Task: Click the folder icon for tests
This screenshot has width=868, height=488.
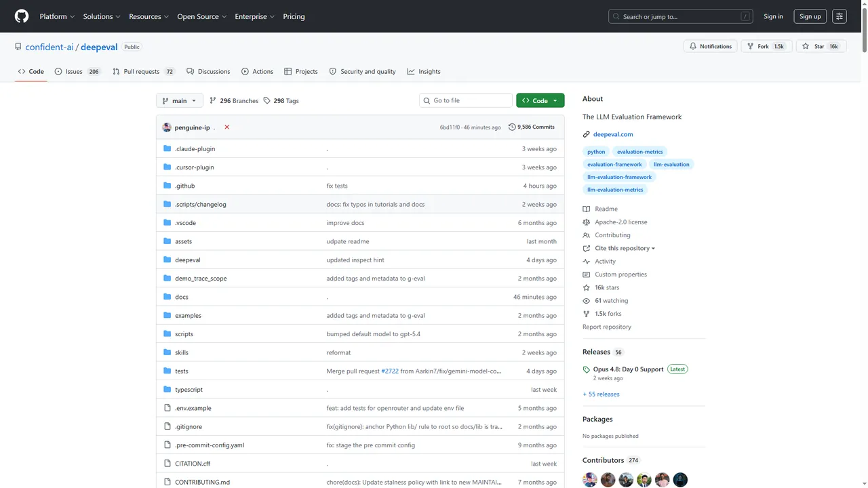Action: pos(167,371)
